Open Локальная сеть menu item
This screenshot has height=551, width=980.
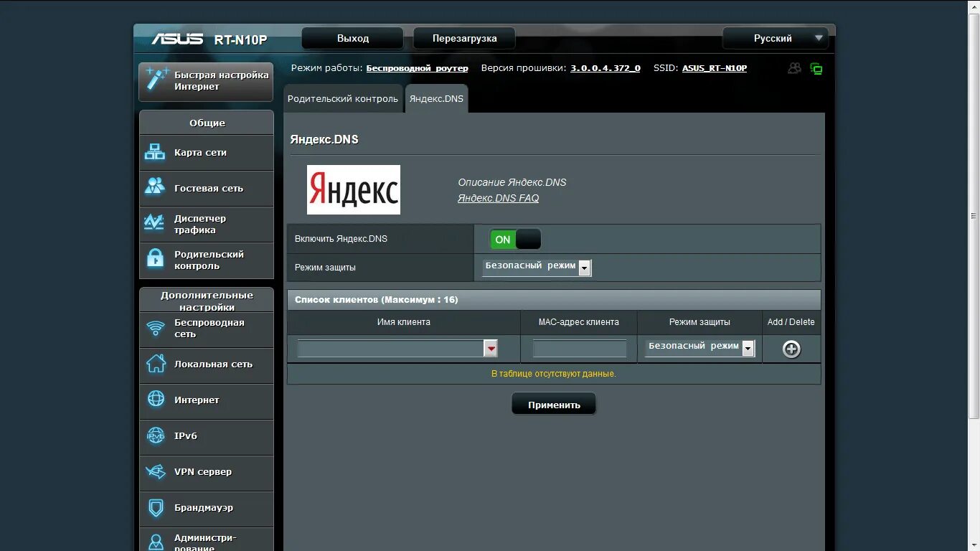[207, 364]
